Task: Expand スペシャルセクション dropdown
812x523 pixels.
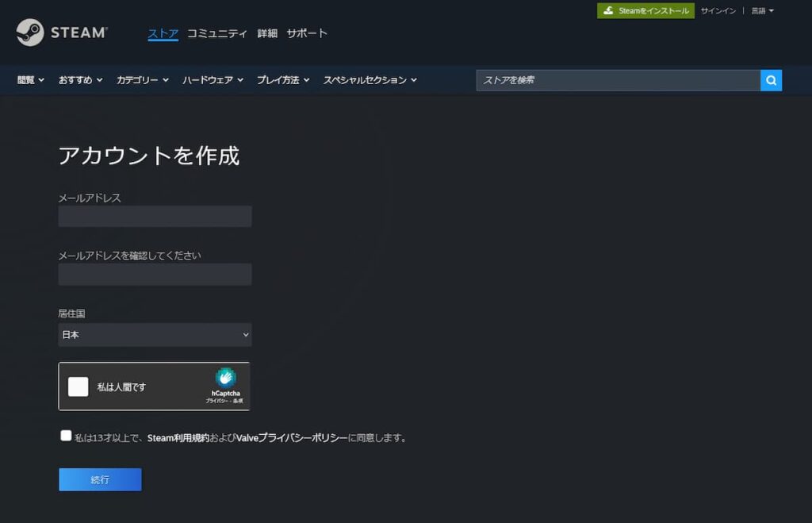Action: coord(370,80)
